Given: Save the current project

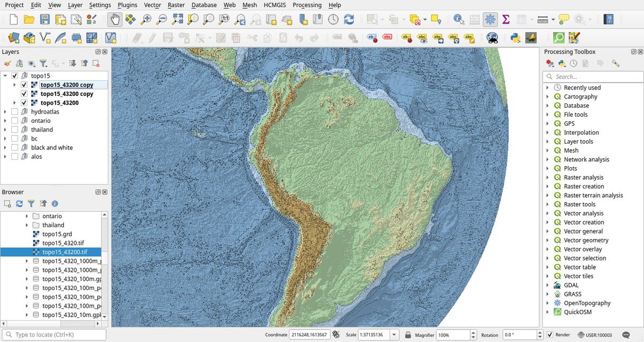Looking at the screenshot, I should click(45, 19).
